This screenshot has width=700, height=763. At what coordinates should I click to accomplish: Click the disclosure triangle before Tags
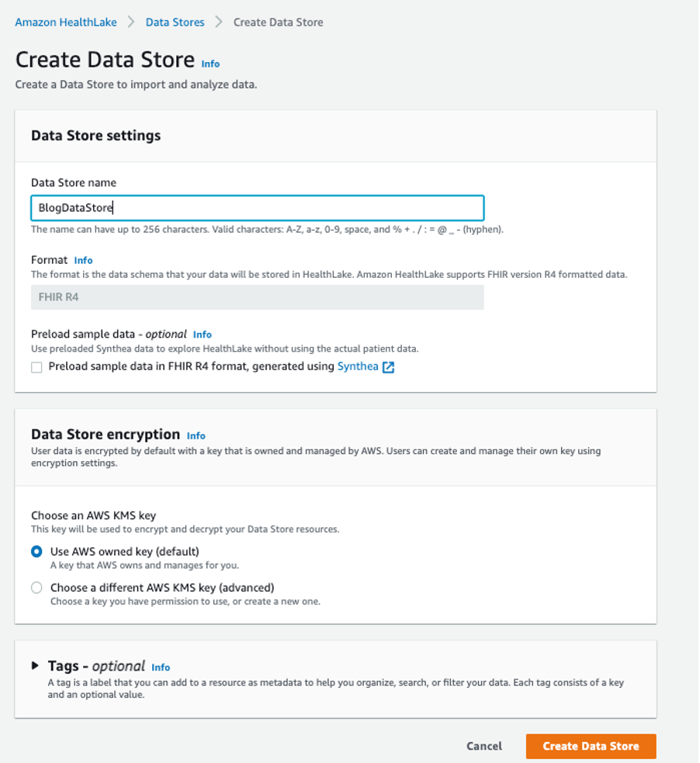pos(34,666)
